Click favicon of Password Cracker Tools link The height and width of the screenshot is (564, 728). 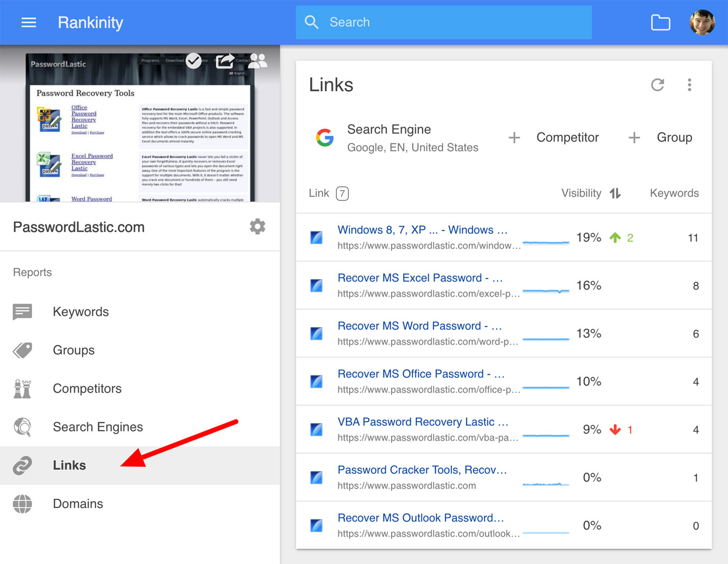click(316, 478)
